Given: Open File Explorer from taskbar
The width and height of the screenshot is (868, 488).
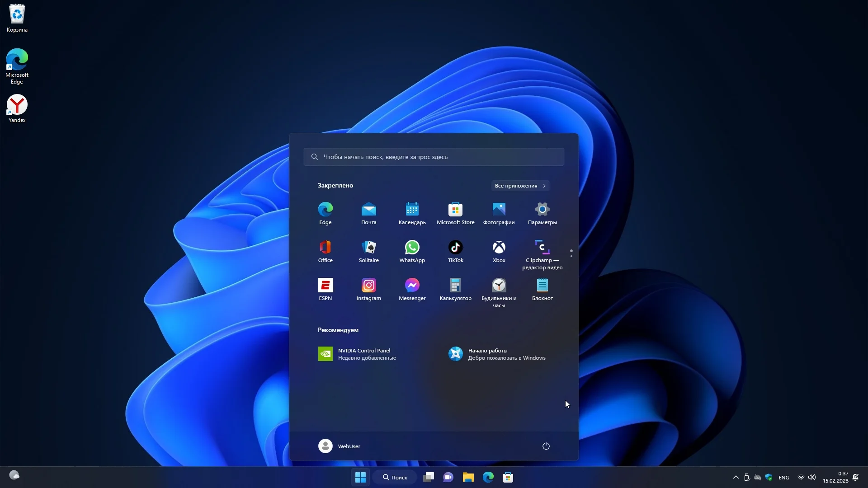Looking at the screenshot, I should pyautogui.click(x=468, y=478).
